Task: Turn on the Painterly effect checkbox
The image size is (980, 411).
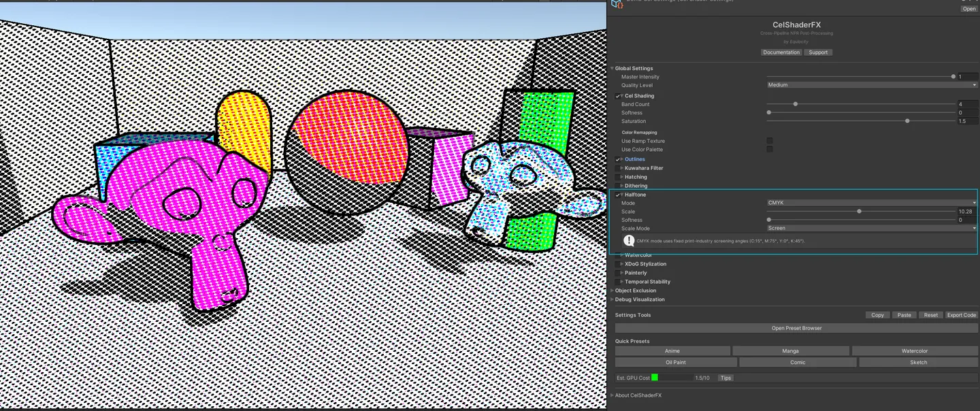Action: 618,273
